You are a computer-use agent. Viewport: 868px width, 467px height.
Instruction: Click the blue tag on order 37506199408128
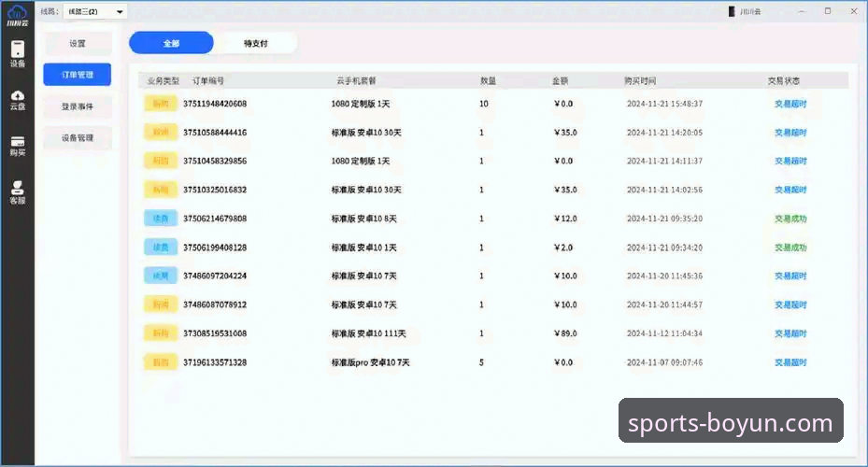pyautogui.click(x=161, y=248)
